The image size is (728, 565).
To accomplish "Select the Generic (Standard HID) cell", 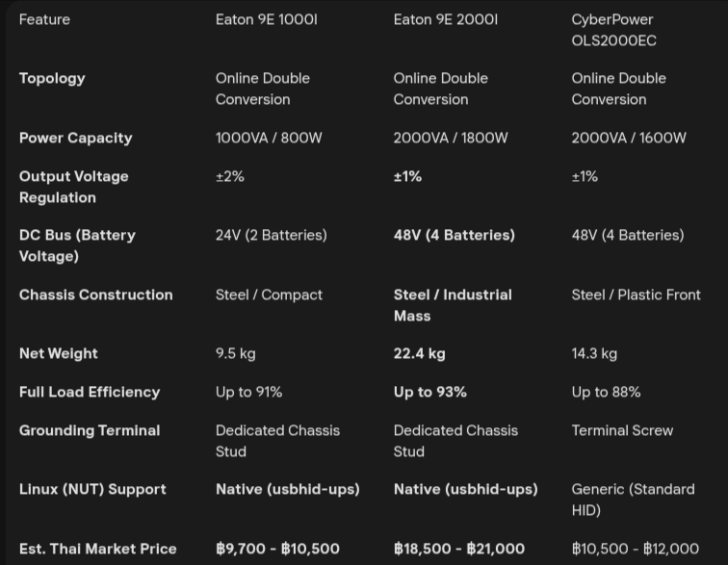I will pos(633,500).
